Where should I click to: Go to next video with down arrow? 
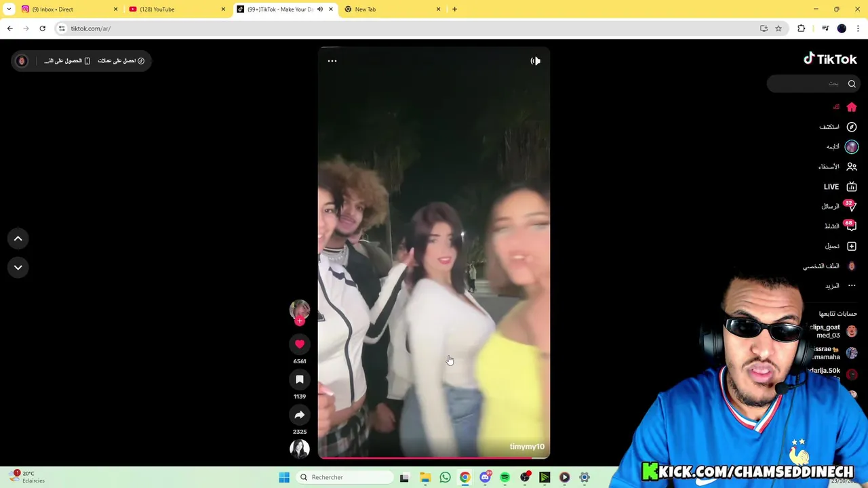tap(18, 267)
